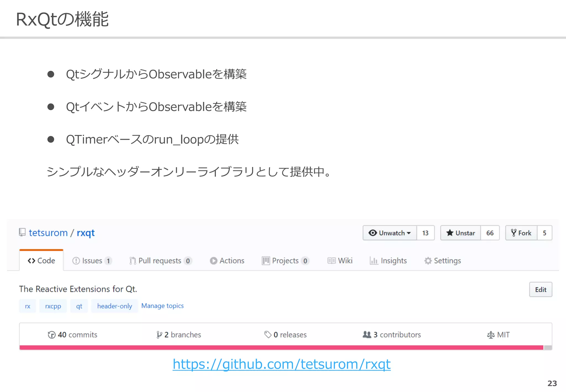Viewport: 566px width, 392px height.
Task: Click Manage topics link
Action: coord(163,306)
